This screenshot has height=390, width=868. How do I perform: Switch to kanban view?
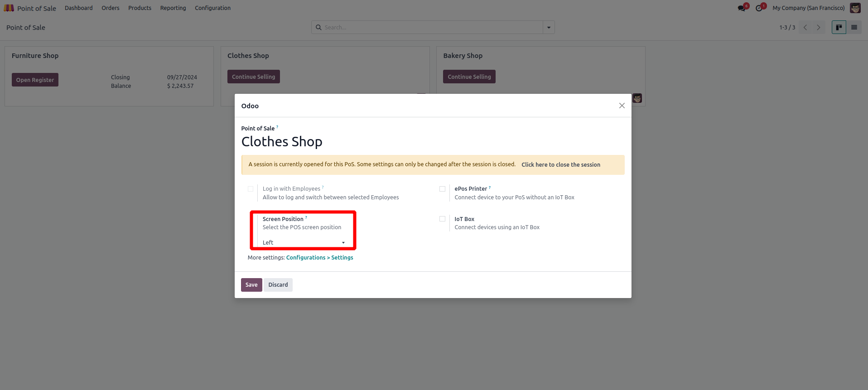click(839, 28)
